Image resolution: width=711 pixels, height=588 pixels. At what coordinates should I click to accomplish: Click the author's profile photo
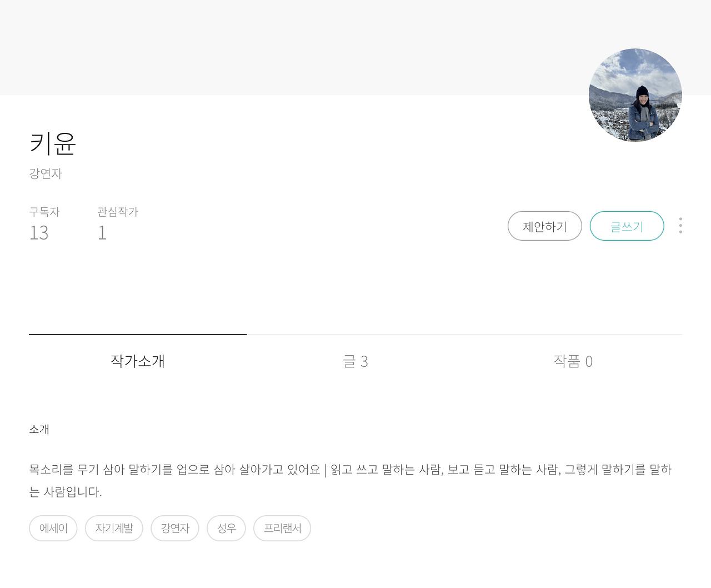click(x=635, y=95)
